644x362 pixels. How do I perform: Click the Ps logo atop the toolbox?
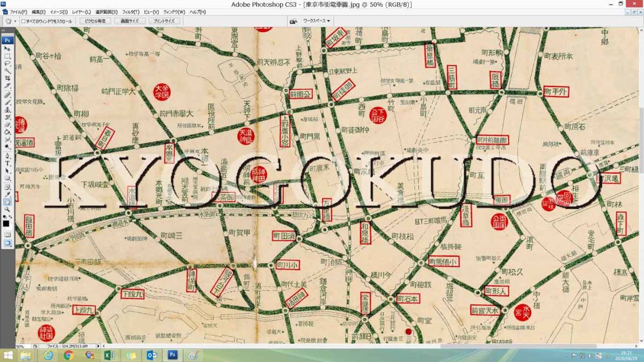click(x=8, y=40)
